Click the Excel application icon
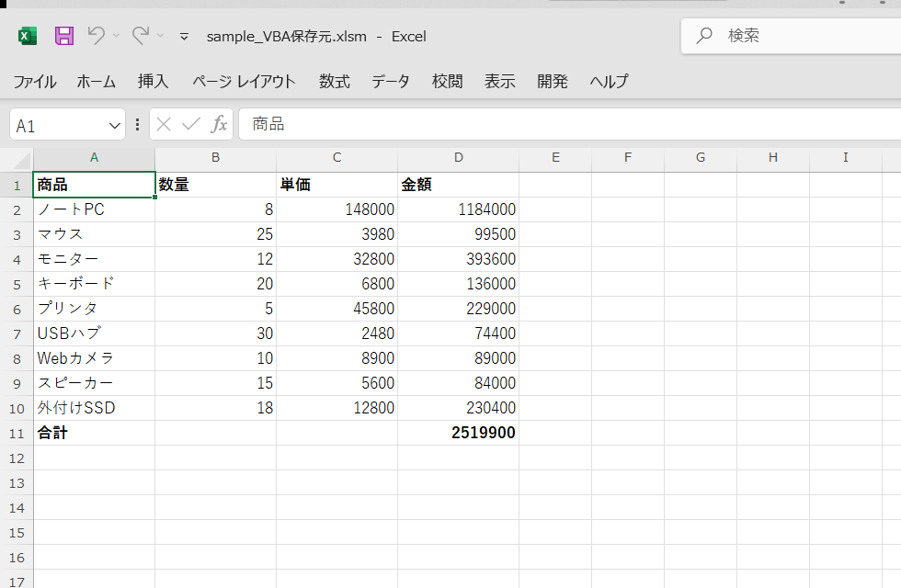Screen dimensions: 901x588 coord(27,36)
